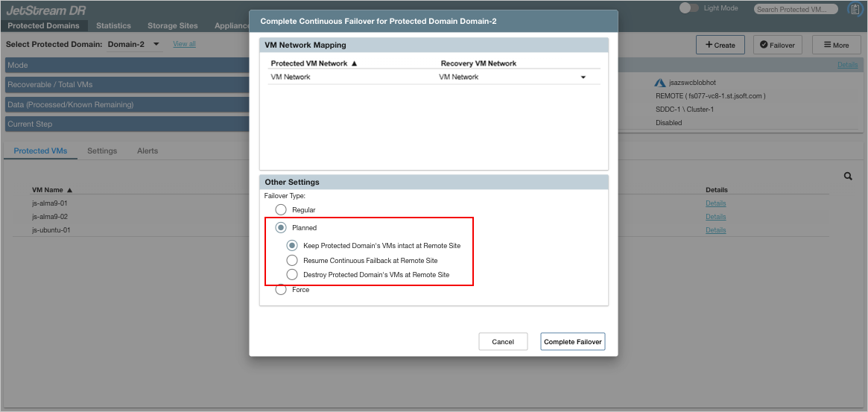Select the Force failover type
Image resolution: width=868 pixels, height=412 pixels.
click(x=281, y=290)
